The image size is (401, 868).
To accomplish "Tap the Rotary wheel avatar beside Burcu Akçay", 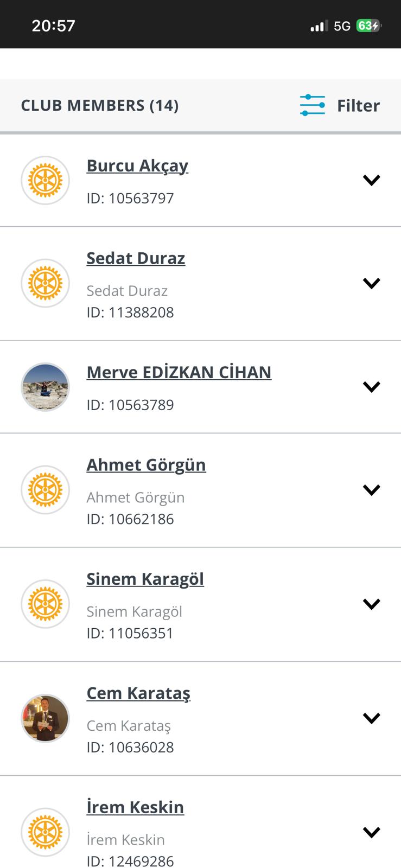I will coord(46,180).
